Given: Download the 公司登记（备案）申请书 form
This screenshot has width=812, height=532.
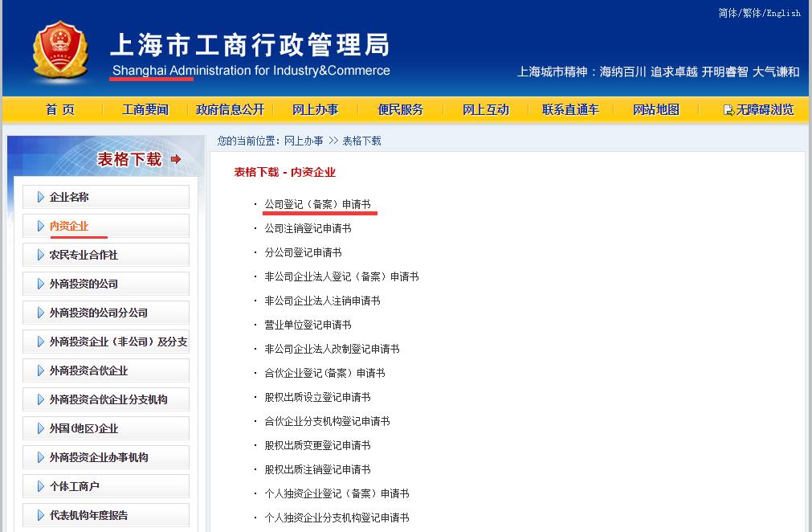Looking at the screenshot, I should tap(320, 203).
